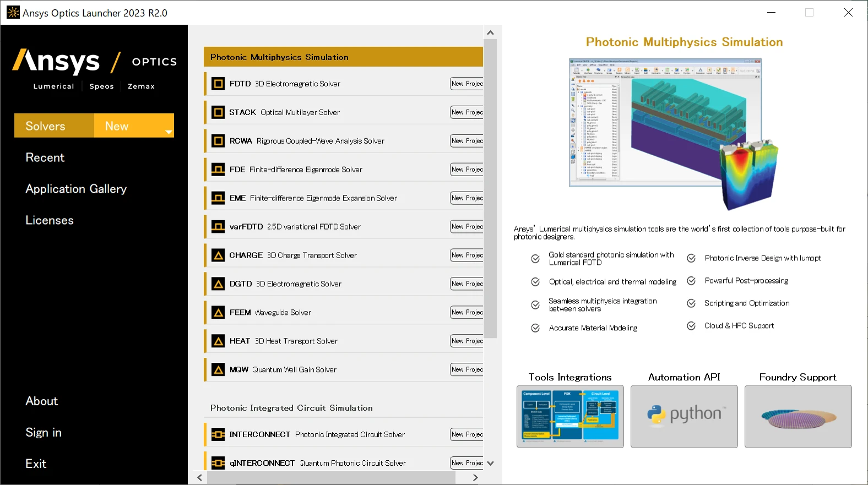868x485 pixels.
Task: Click the Ansys logo in sidebar
Action: pos(56,62)
